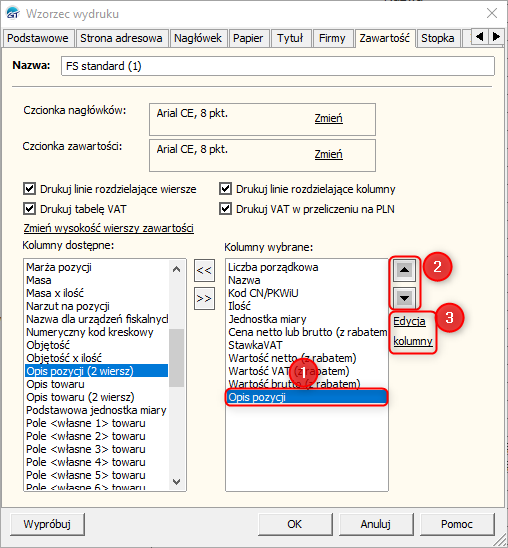
Task: Show previous tabs with left arrow
Action: point(480,36)
